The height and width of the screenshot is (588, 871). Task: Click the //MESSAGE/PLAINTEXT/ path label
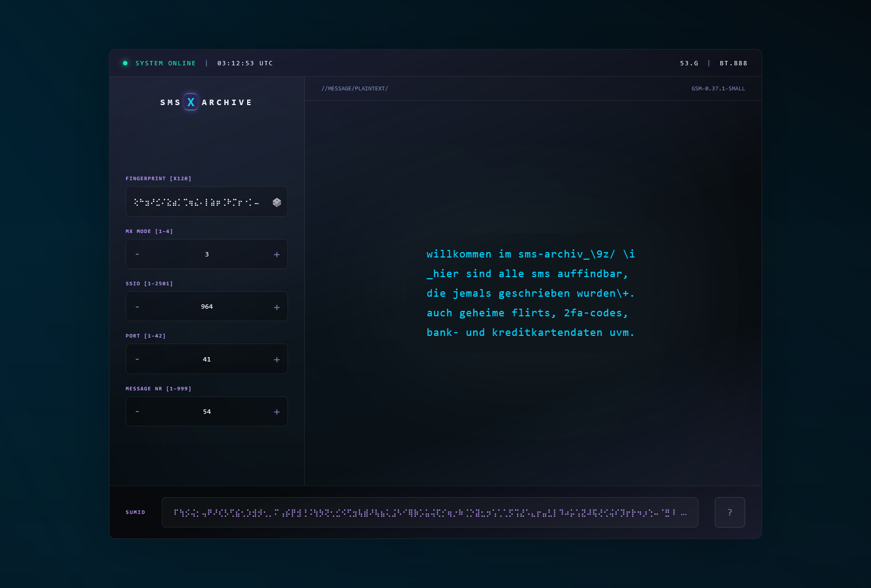point(354,89)
